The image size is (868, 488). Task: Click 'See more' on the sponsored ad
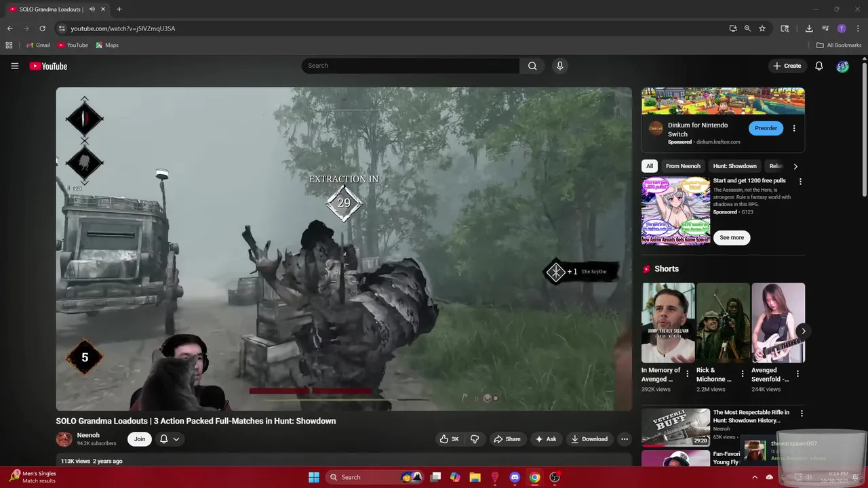[732, 238]
